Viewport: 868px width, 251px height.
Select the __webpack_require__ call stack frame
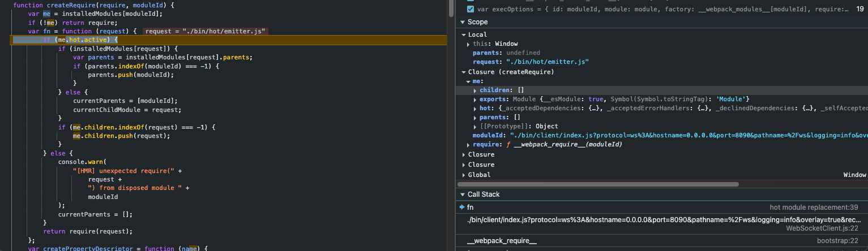coord(502,241)
